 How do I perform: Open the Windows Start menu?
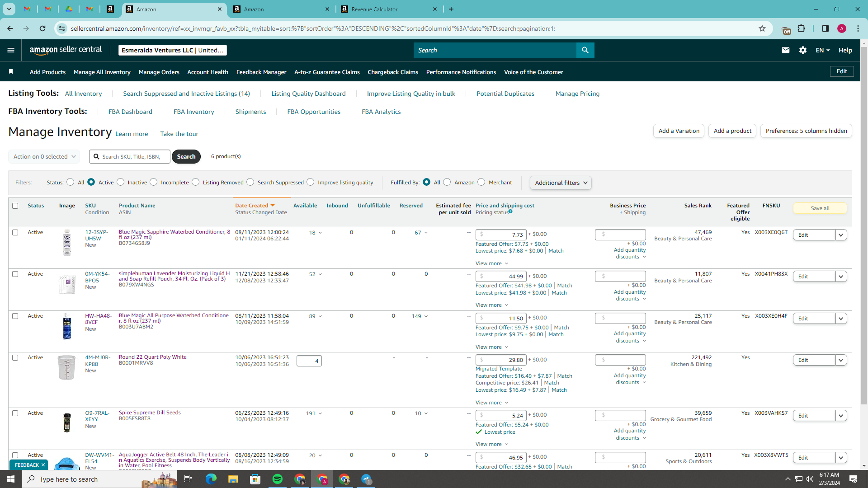[11, 479]
